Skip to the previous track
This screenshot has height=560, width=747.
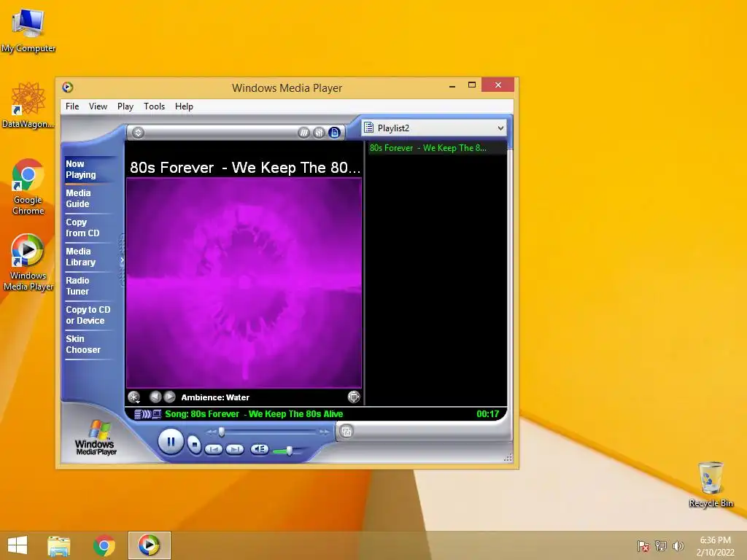click(214, 449)
